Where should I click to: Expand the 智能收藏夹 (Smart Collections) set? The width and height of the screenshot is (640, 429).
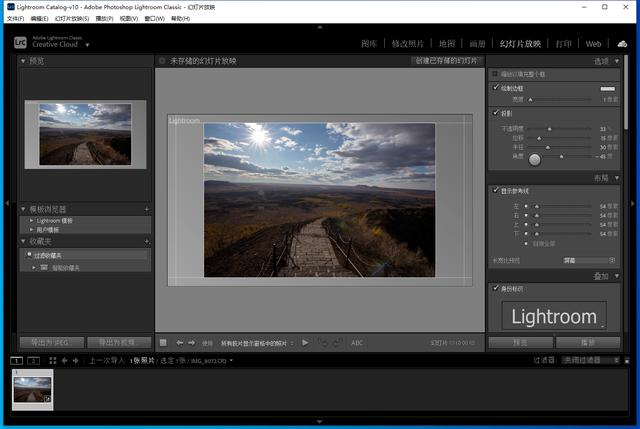[34, 268]
